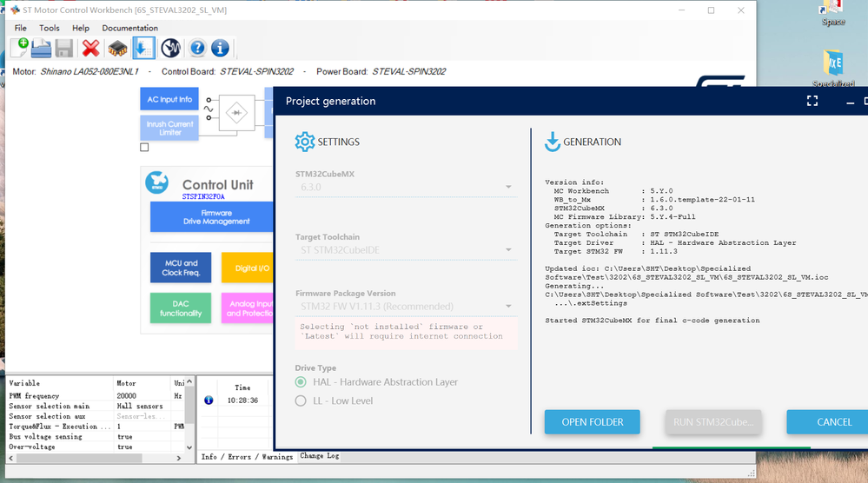The height and width of the screenshot is (483, 868).
Task: Open the Help menu
Action: click(80, 28)
